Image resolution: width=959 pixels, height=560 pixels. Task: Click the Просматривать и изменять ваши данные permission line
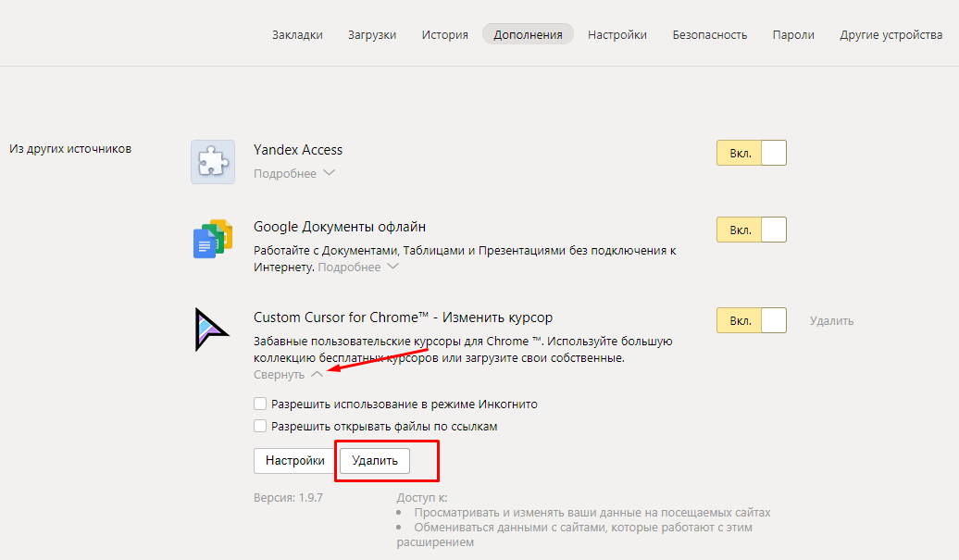pyautogui.click(x=592, y=512)
